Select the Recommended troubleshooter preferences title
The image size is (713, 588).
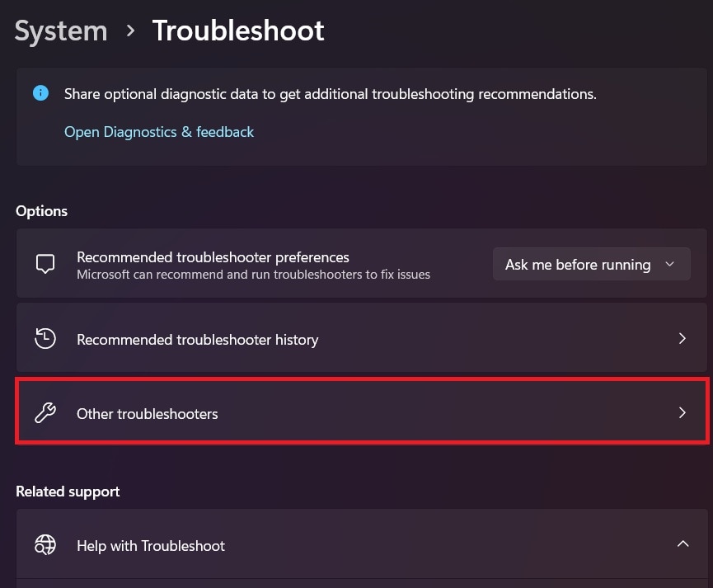pos(213,257)
